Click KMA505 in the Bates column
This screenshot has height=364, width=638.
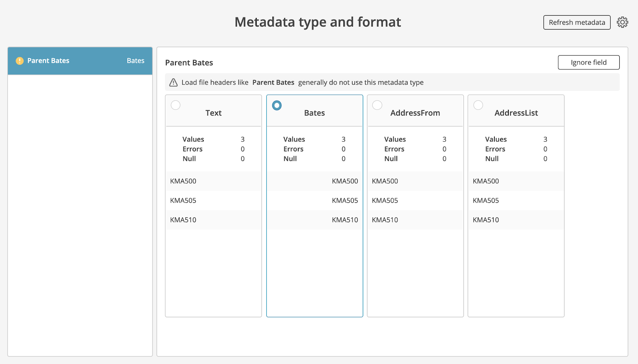[x=345, y=201]
